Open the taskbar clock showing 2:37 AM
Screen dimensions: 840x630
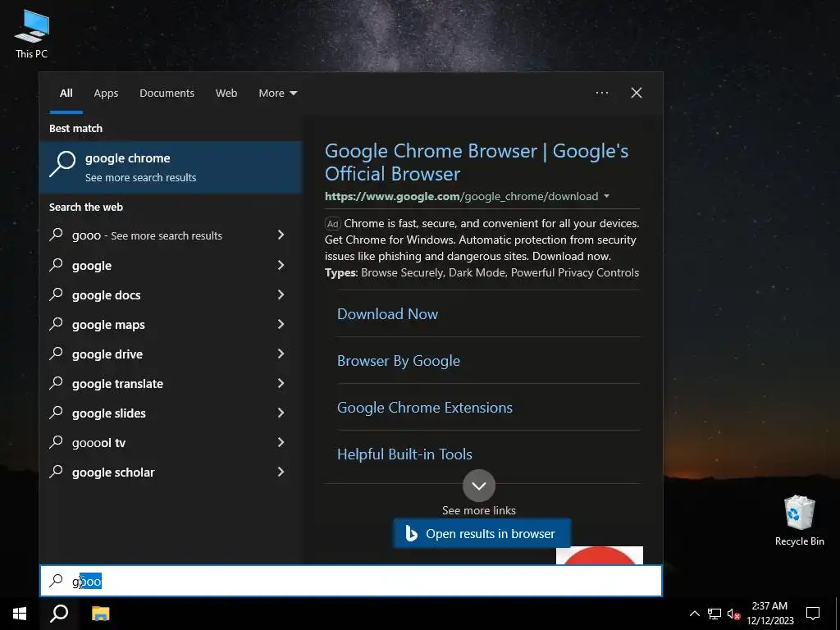(769, 614)
